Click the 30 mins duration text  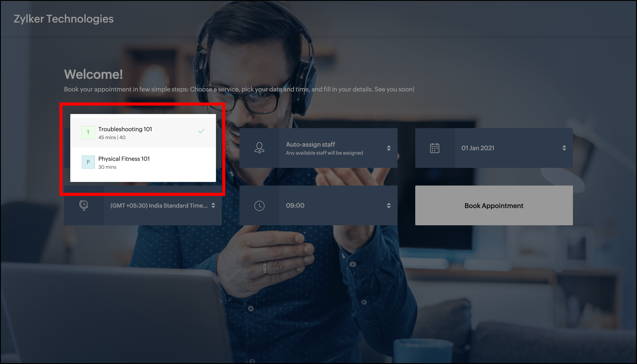pos(107,167)
